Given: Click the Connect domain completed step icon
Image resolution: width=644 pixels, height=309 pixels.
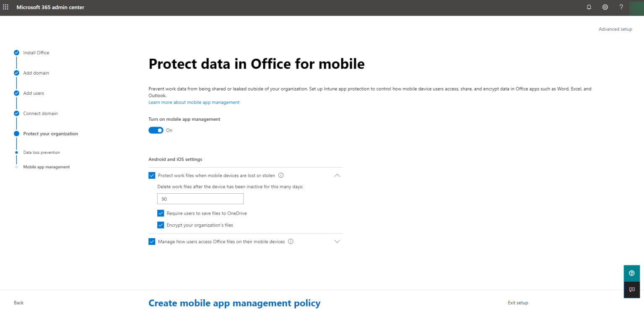Looking at the screenshot, I should (x=16, y=113).
